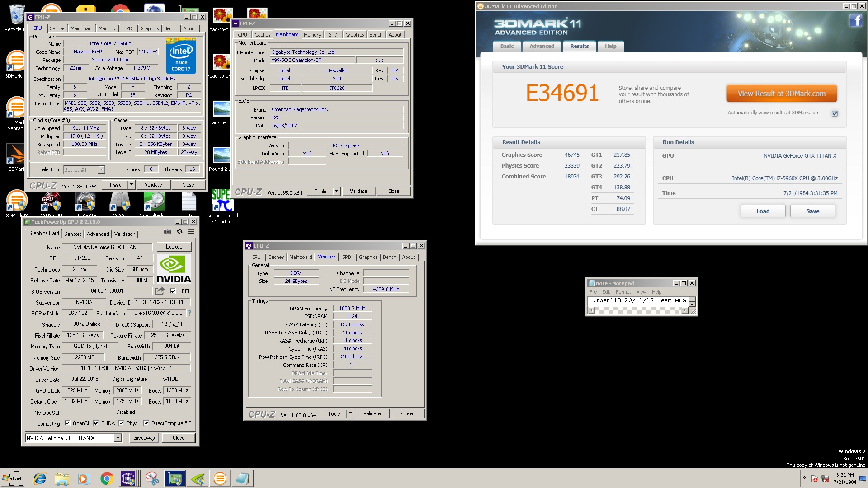
Task: Open the SPD tab in Memory CPU-Z window
Action: pos(346,257)
